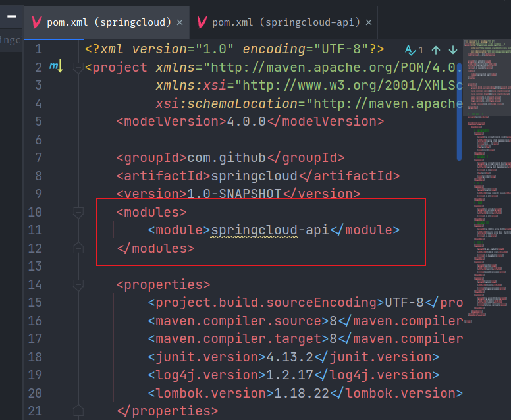Viewport: 511px width, 420px height.
Task: Click the file icon on pom.xml (springcloud) tab
Action: [36, 22]
